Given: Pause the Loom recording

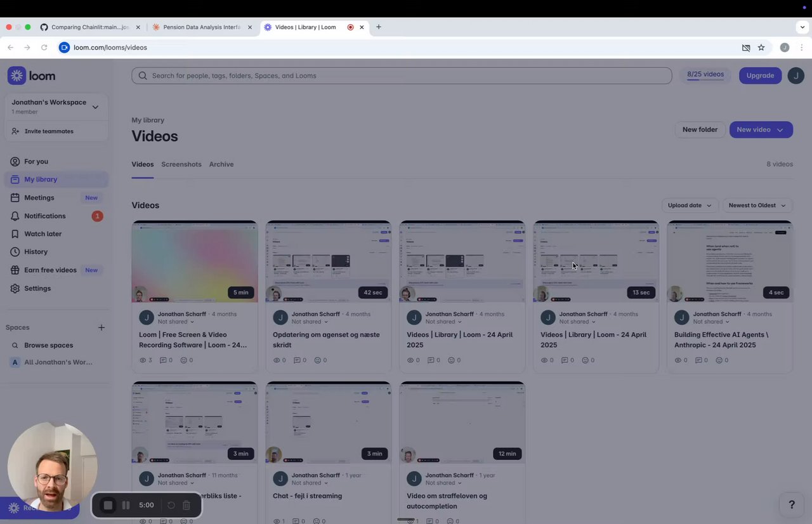Looking at the screenshot, I should [x=126, y=506].
